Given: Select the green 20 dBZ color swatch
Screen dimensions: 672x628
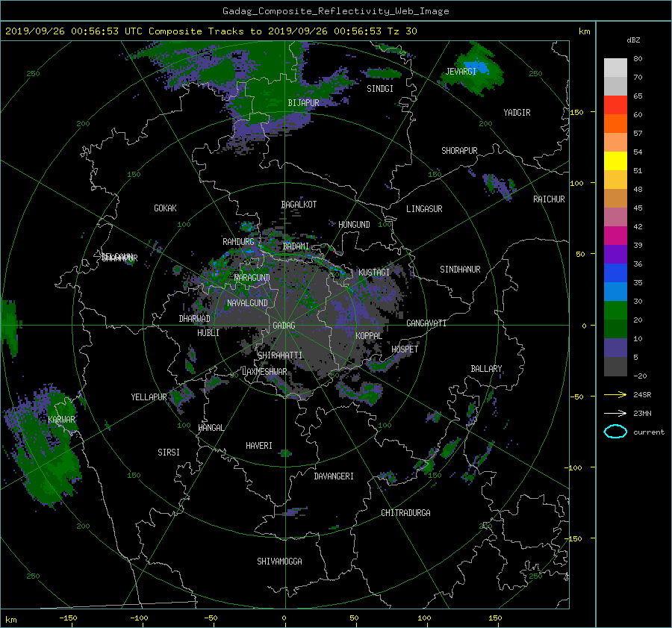Looking at the screenshot, I should pyautogui.click(x=615, y=310).
